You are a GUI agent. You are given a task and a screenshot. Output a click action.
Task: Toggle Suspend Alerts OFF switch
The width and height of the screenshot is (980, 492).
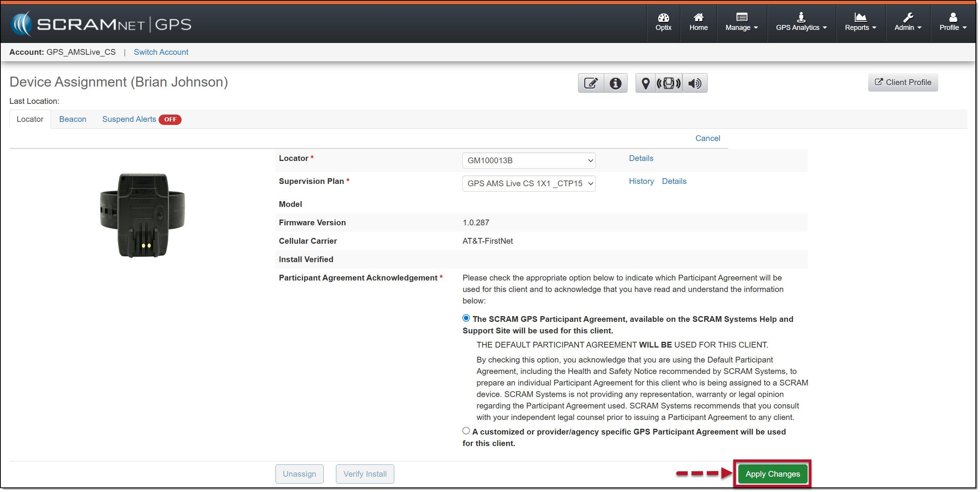170,120
